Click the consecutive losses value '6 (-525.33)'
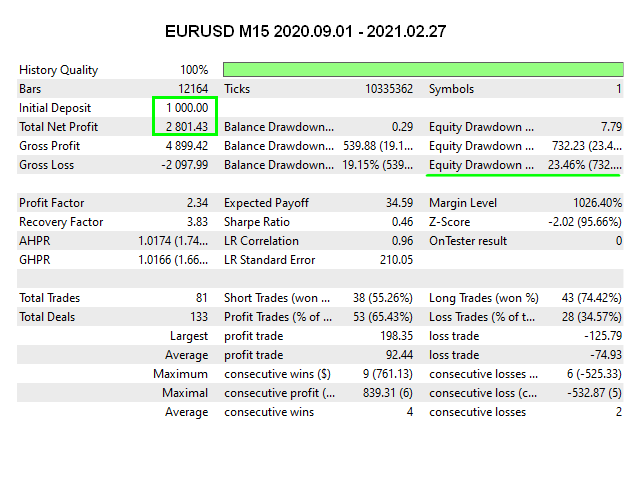Screen dimensions: 640x480 pyautogui.click(x=594, y=374)
